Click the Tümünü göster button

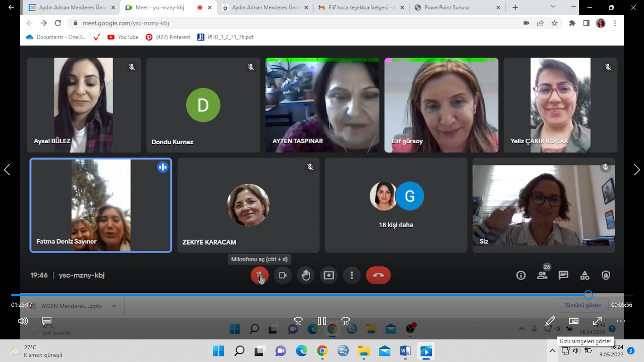pyautogui.click(x=583, y=305)
